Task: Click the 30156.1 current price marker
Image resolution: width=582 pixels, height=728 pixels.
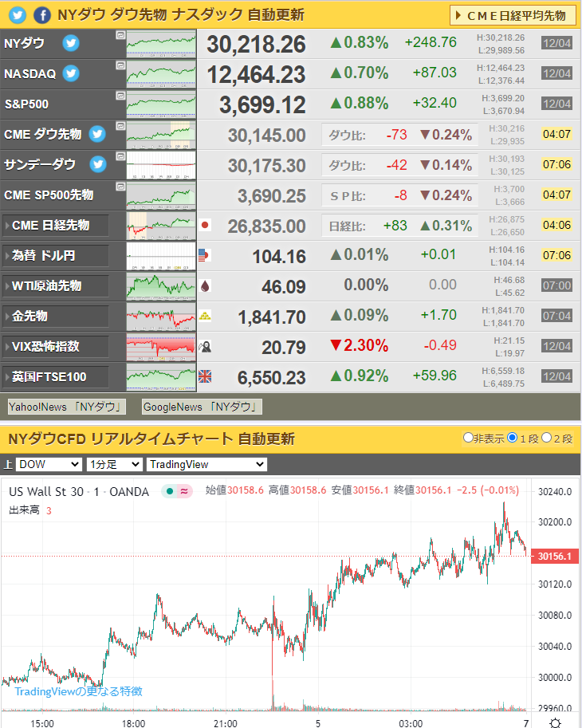Action: point(555,557)
